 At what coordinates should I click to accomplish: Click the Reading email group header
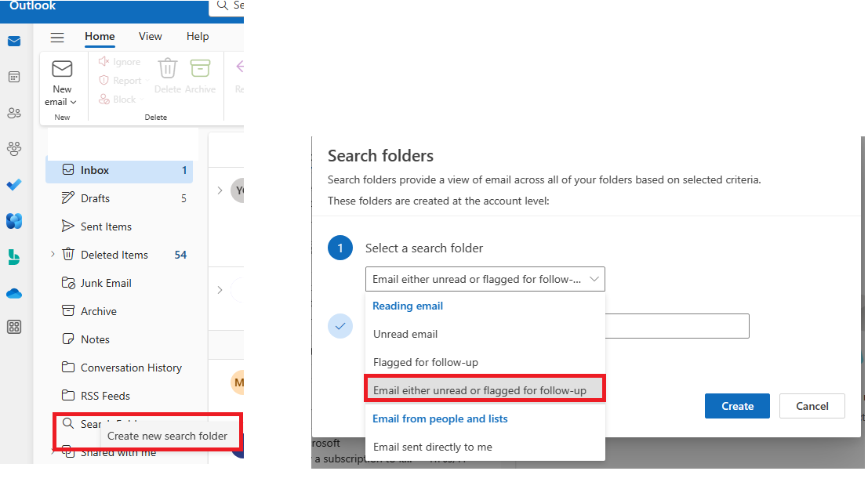(408, 306)
